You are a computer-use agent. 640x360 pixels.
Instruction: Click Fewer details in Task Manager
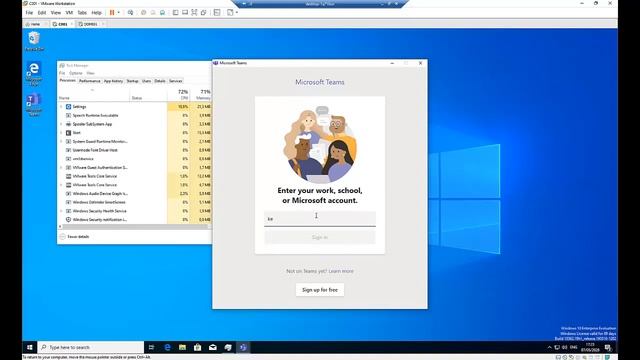74,237
